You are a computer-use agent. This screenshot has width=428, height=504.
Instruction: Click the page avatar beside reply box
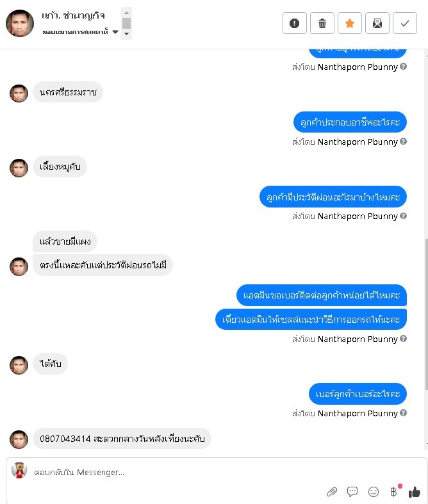coord(19,471)
